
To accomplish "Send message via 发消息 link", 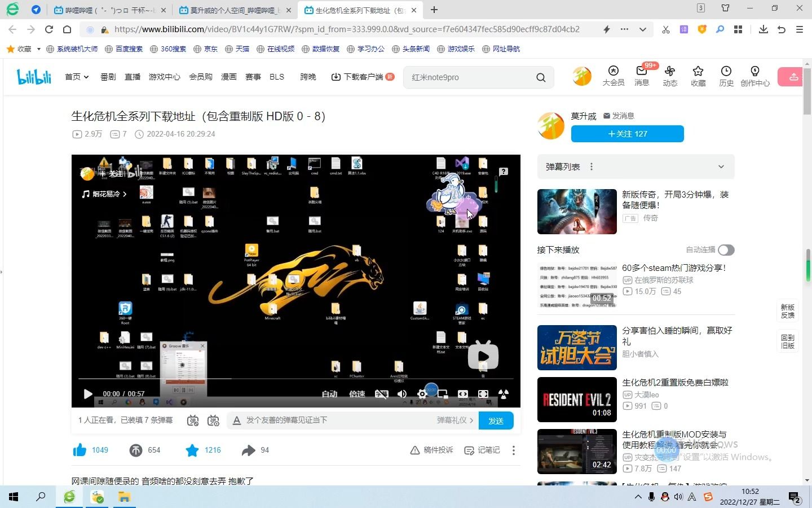I will point(619,116).
